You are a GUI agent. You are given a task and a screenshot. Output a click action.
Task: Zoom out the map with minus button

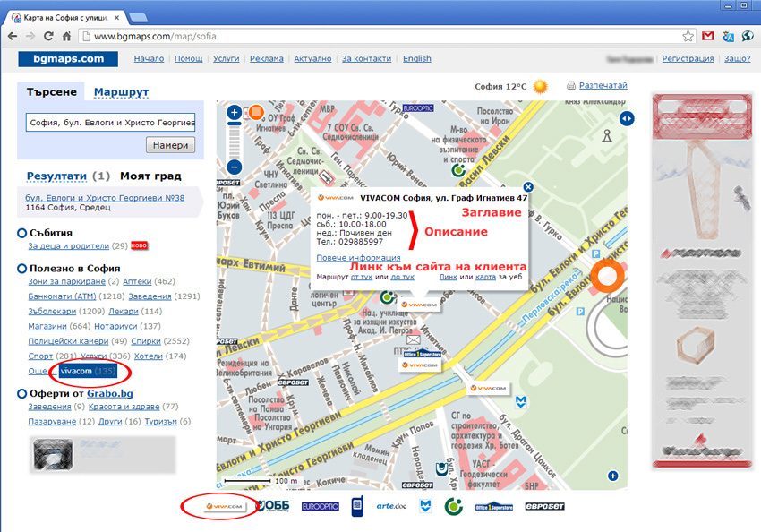point(234,167)
